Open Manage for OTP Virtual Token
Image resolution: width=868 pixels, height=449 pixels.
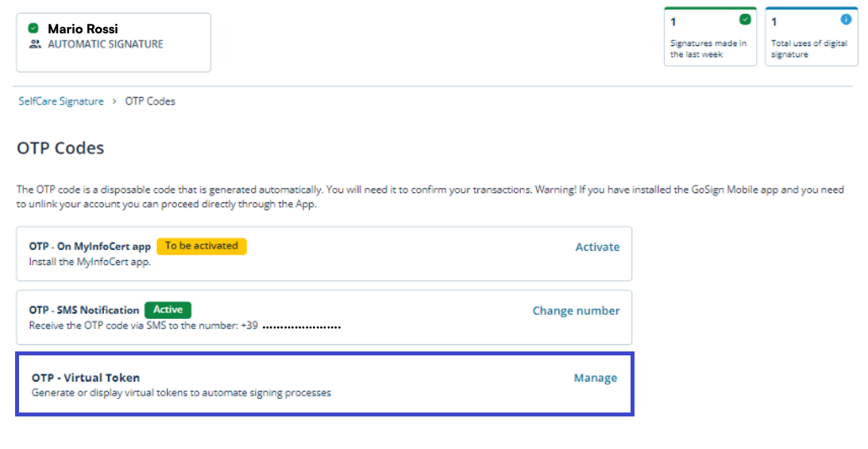pos(595,378)
